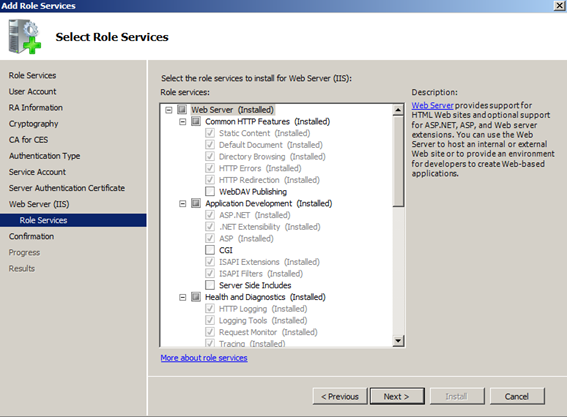567x417 pixels.
Task: Collapse the Health and Diagnostics node
Action: [x=183, y=297]
